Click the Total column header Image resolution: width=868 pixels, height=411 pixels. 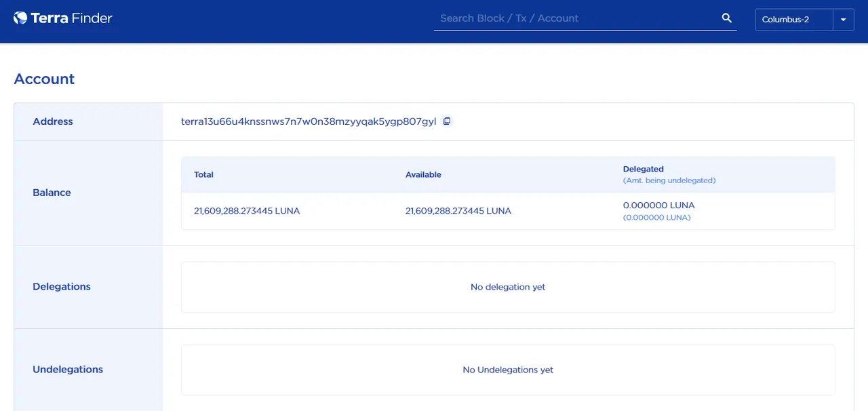tap(203, 175)
